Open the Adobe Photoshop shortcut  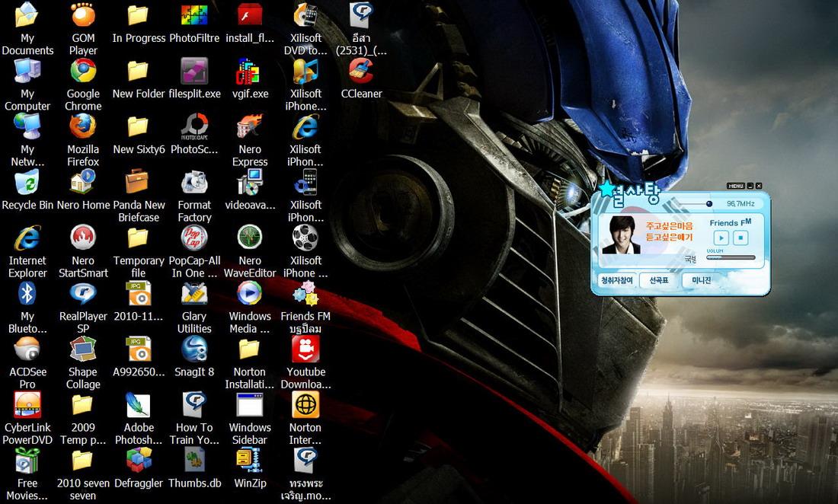[x=139, y=419]
